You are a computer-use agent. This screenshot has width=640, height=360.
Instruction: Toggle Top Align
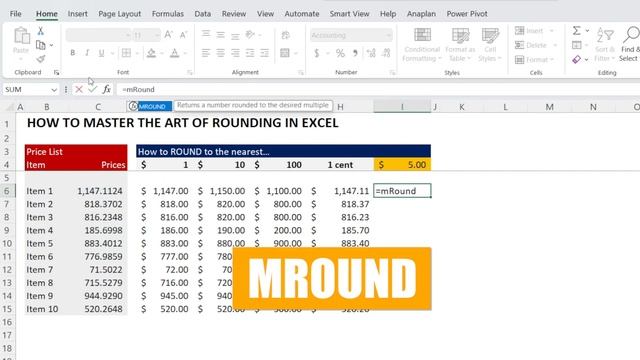click(x=206, y=35)
